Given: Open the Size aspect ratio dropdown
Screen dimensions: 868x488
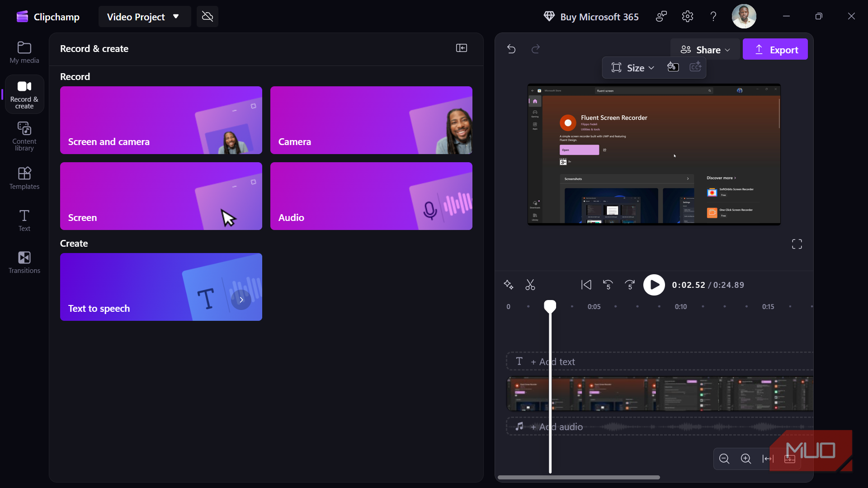Looking at the screenshot, I should coord(632,68).
